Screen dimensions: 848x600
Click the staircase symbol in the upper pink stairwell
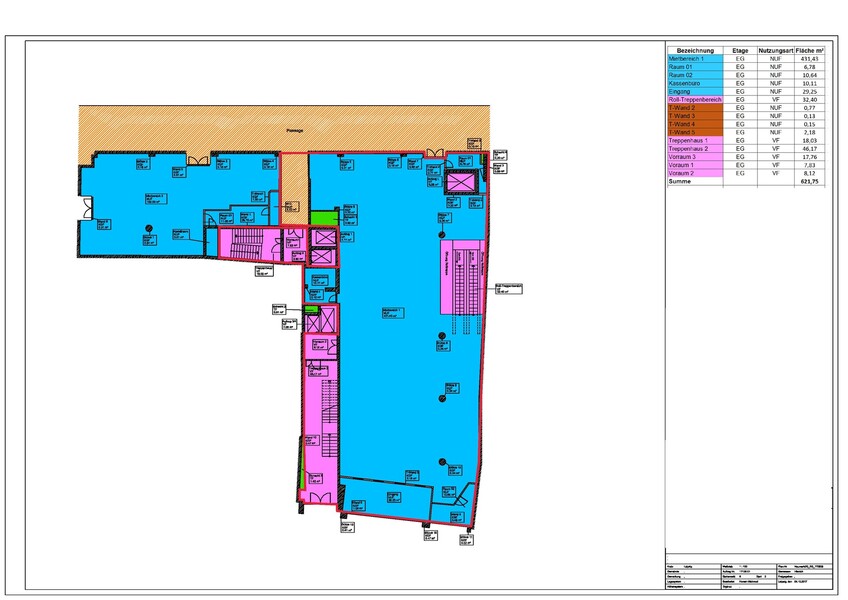point(244,241)
